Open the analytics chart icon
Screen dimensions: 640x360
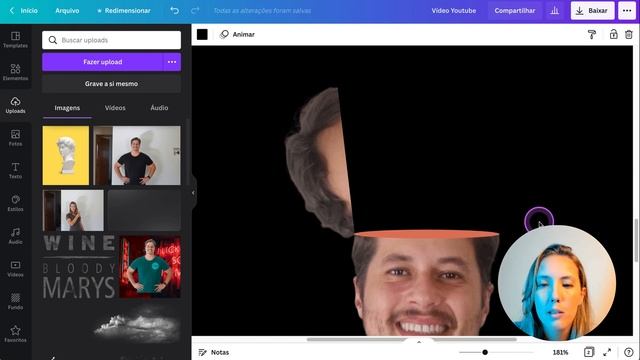tap(555, 11)
